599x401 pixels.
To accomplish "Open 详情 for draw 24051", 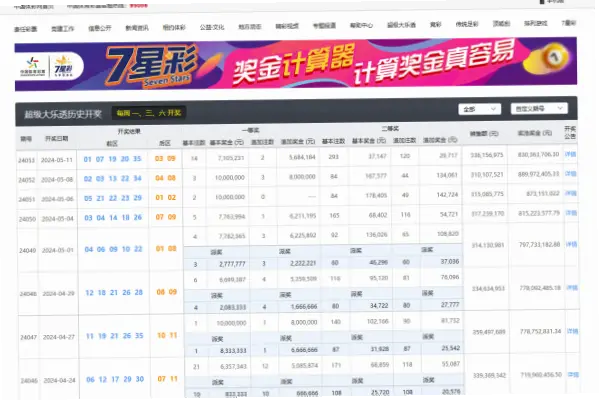I will click(571, 193).
